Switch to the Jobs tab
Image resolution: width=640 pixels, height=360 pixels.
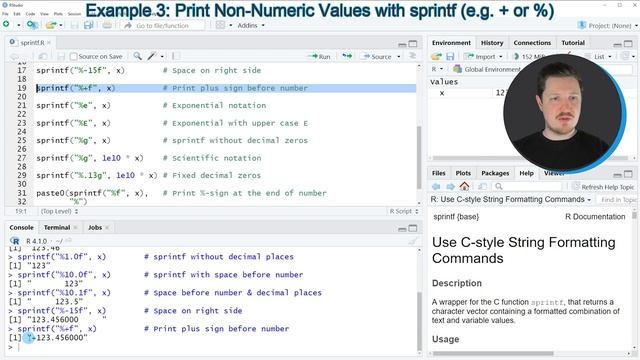(x=95, y=227)
